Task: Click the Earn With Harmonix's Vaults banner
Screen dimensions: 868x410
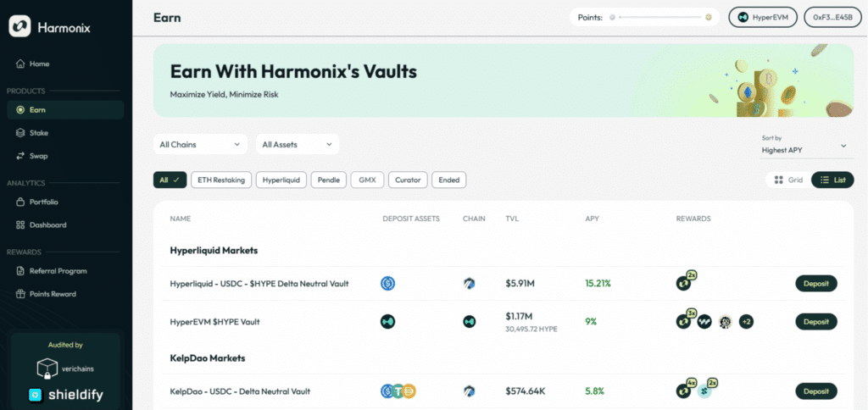Action: click(x=504, y=80)
